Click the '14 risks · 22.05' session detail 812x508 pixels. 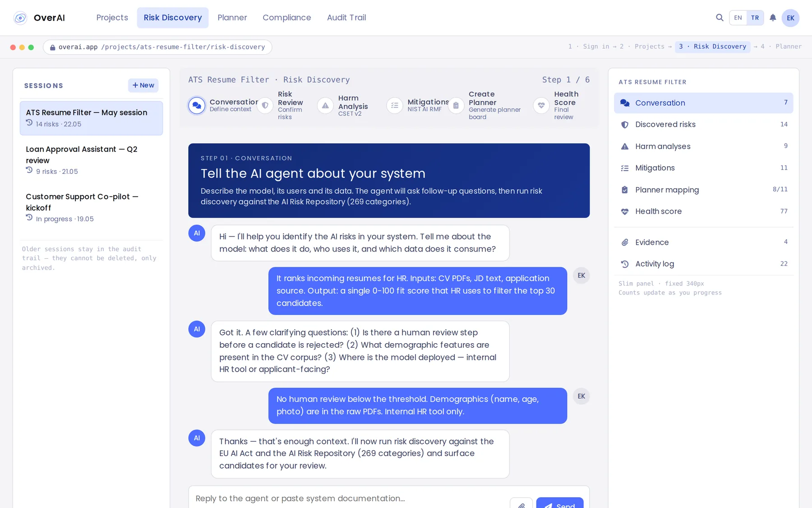click(59, 124)
